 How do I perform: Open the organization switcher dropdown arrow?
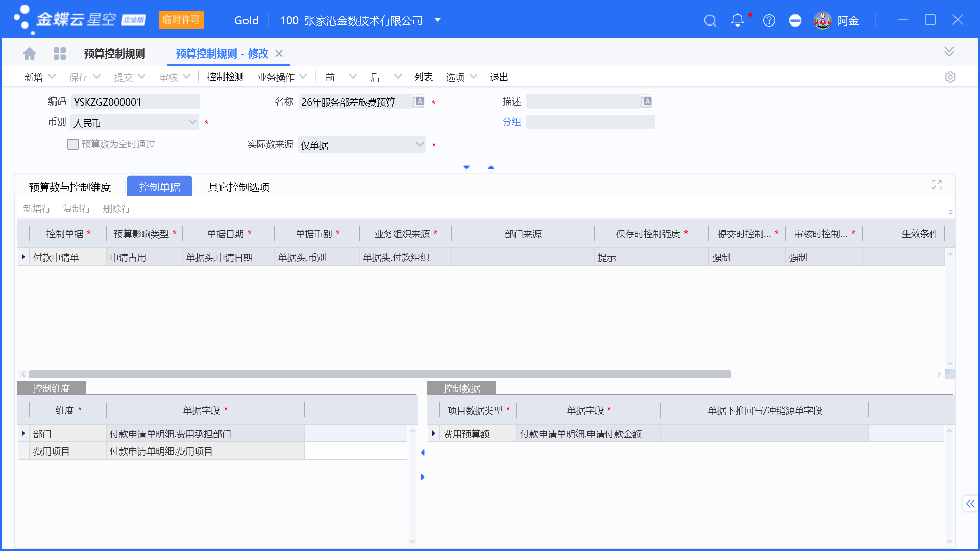tap(437, 20)
